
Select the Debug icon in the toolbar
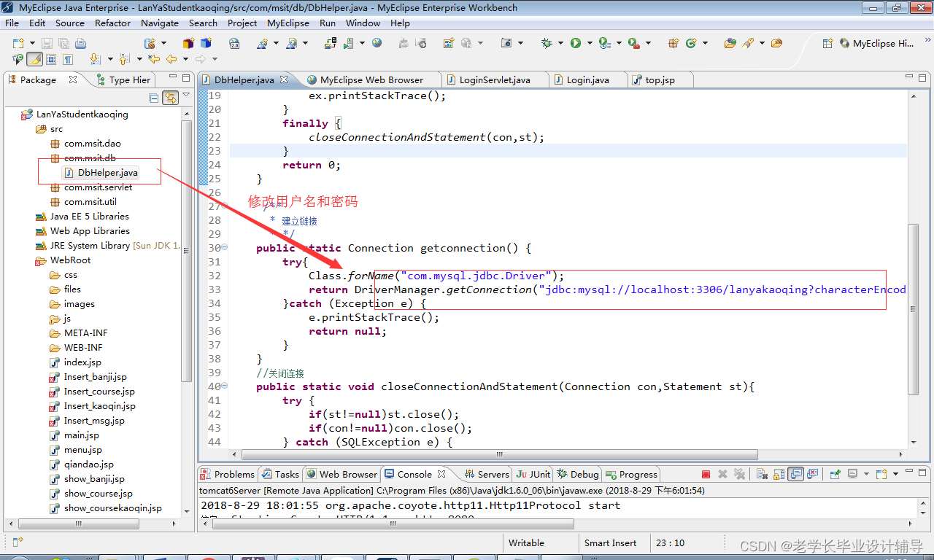coord(546,42)
